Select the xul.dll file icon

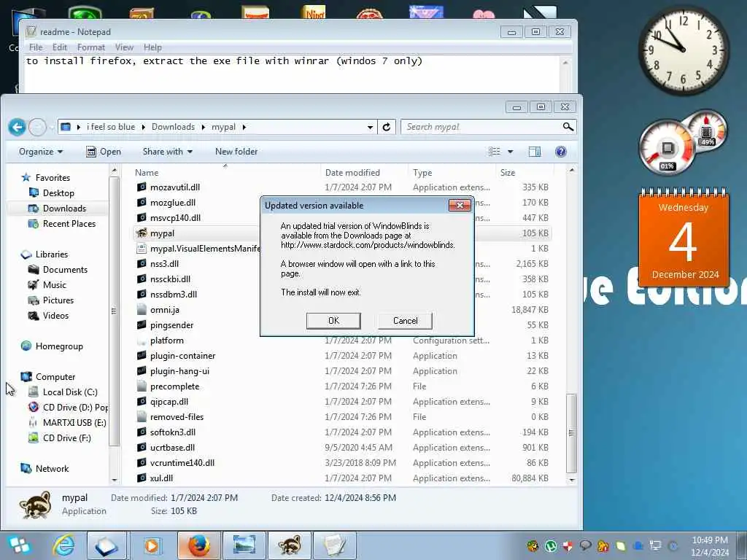(142, 478)
